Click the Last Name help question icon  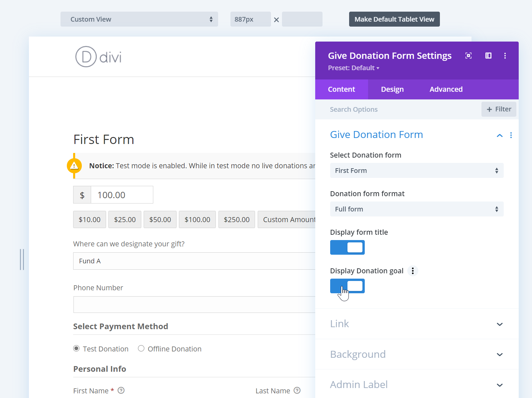click(297, 390)
